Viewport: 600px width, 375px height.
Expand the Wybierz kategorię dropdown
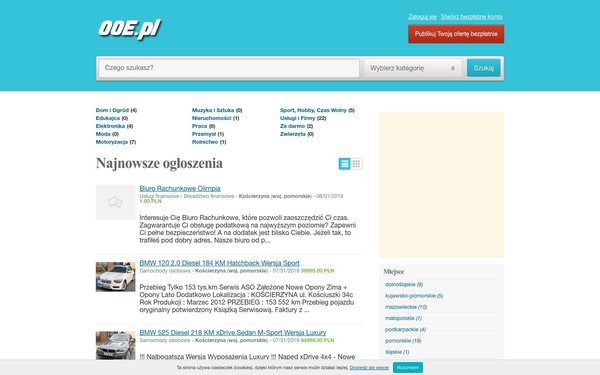(x=412, y=68)
